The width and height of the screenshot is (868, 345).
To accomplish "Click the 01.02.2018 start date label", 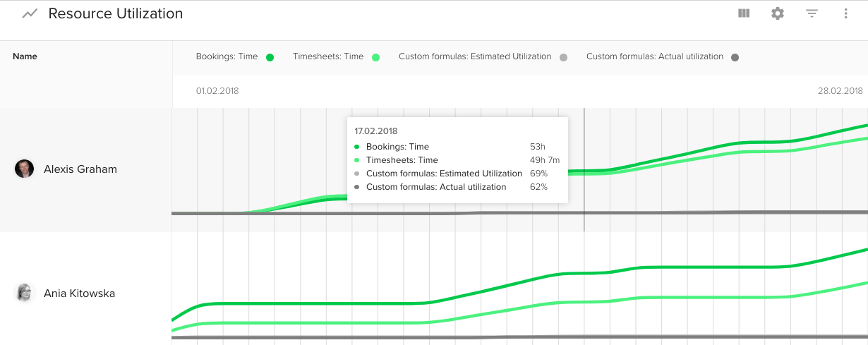I will [x=217, y=91].
